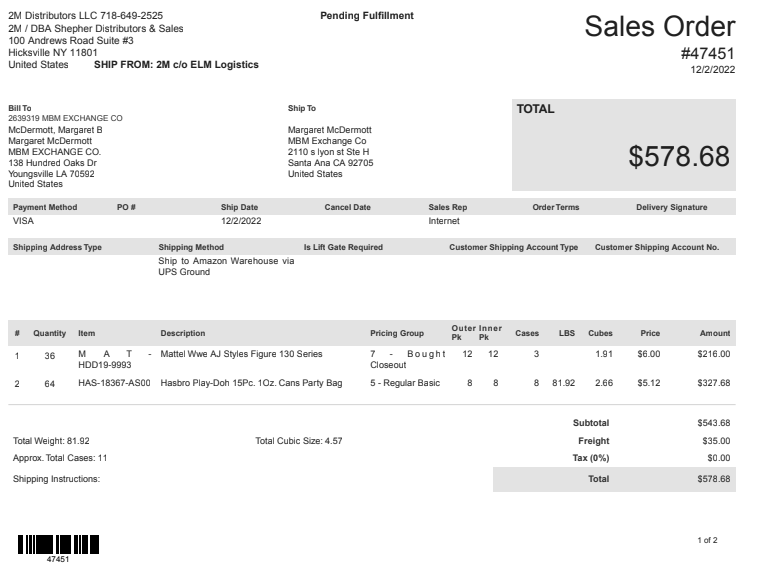This screenshot has height=565, width=757.
Task: Select the Subtotal value $543.68
Action: coord(714,423)
